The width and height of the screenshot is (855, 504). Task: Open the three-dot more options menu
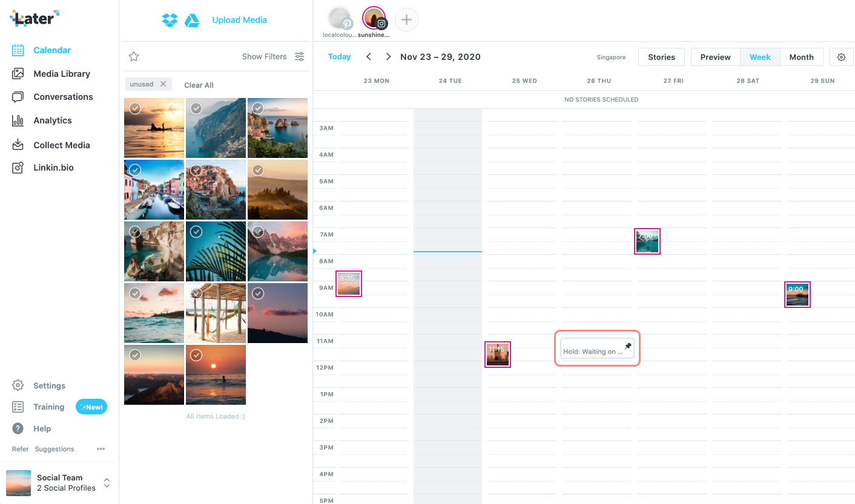101,449
